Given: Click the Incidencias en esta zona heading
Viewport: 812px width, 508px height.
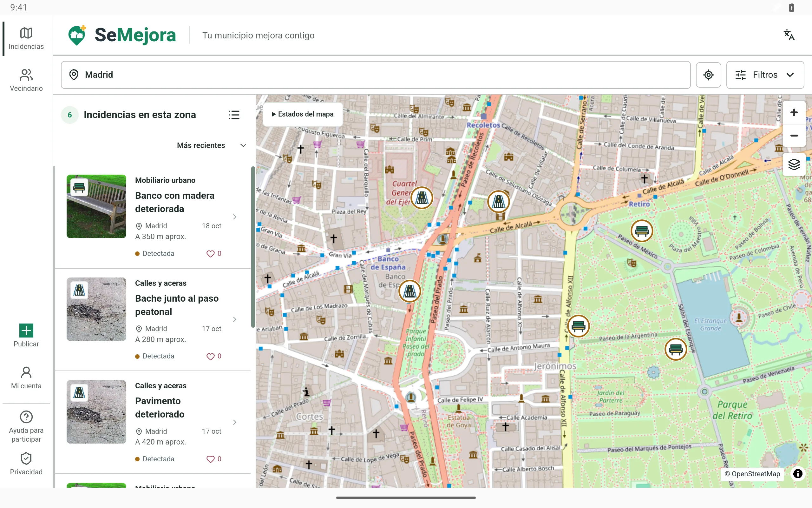Looking at the screenshot, I should point(140,115).
